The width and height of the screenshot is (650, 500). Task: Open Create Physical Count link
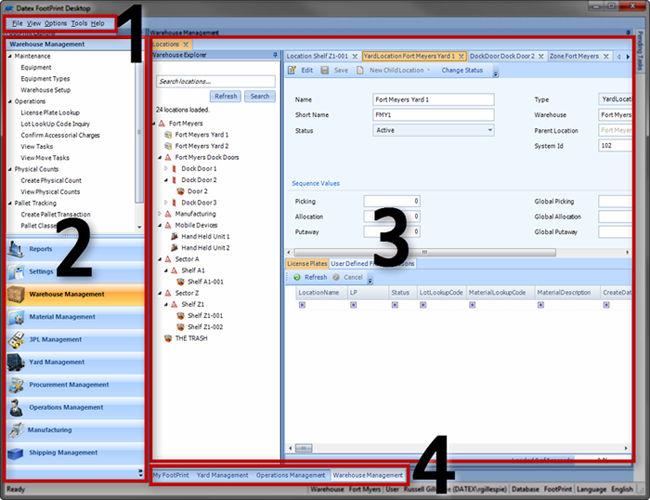click(51, 180)
